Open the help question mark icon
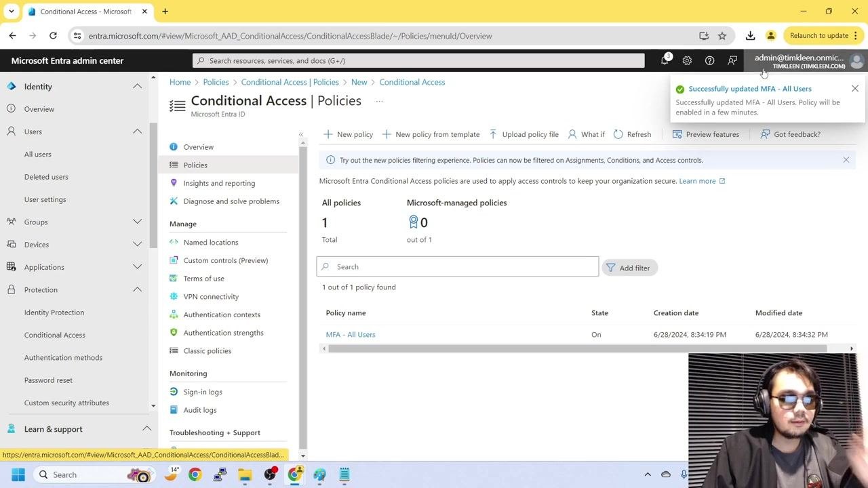 (709, 61)
